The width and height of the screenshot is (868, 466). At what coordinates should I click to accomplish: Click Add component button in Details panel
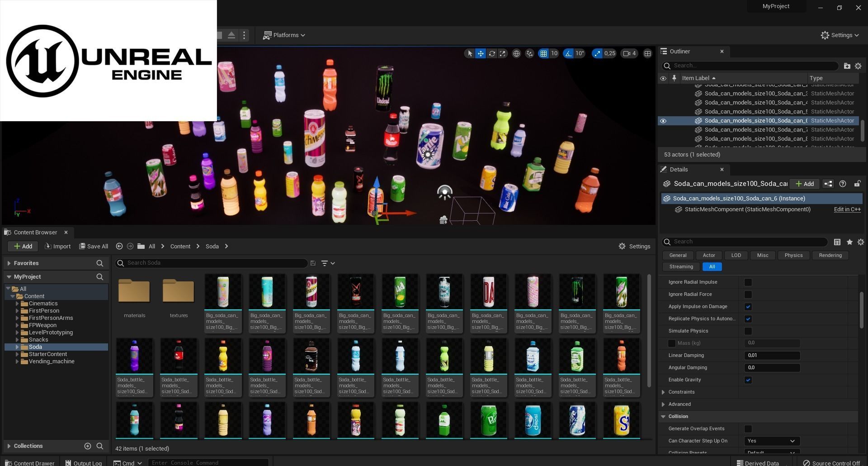[x=805, y=184]
